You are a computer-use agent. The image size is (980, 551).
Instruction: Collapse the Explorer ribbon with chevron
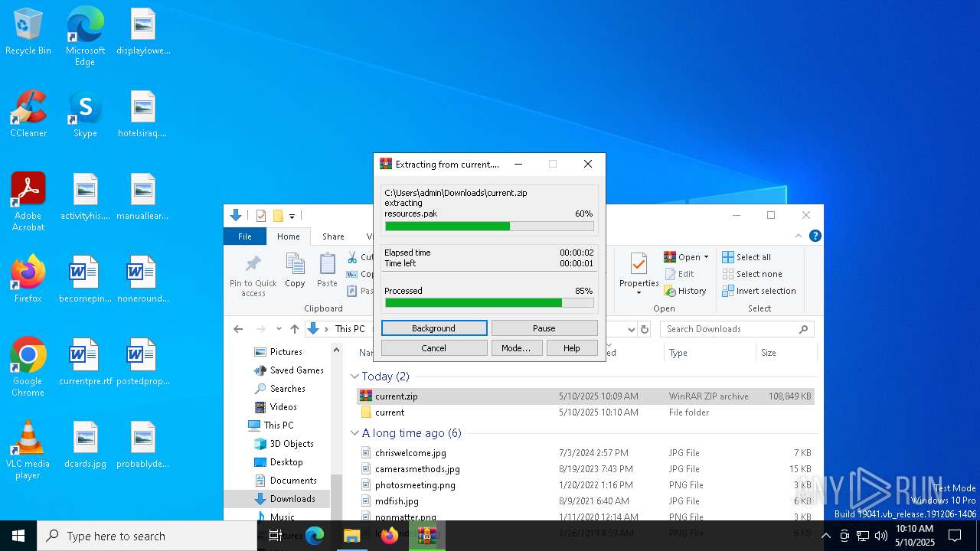[799, 236]
